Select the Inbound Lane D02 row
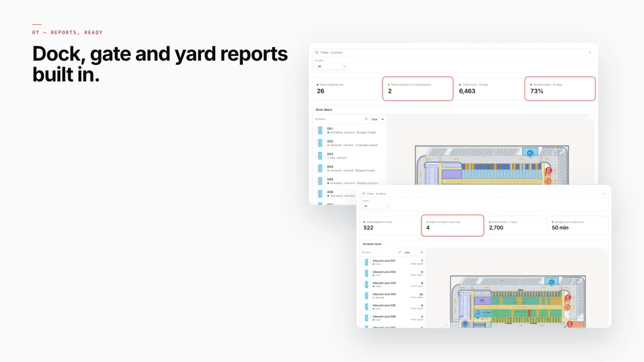Viewport: 644px width, 362px height. click(392, 273)
